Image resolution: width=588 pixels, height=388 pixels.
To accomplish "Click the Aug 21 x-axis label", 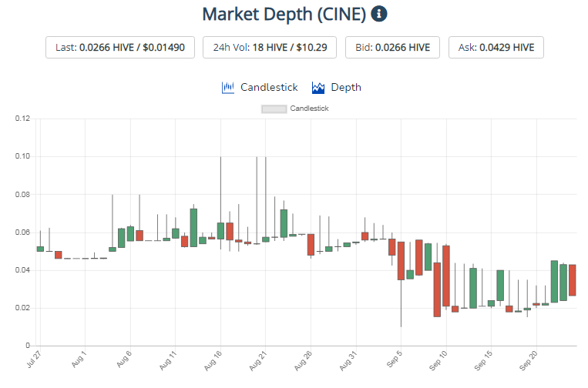I will coord(257,360).
